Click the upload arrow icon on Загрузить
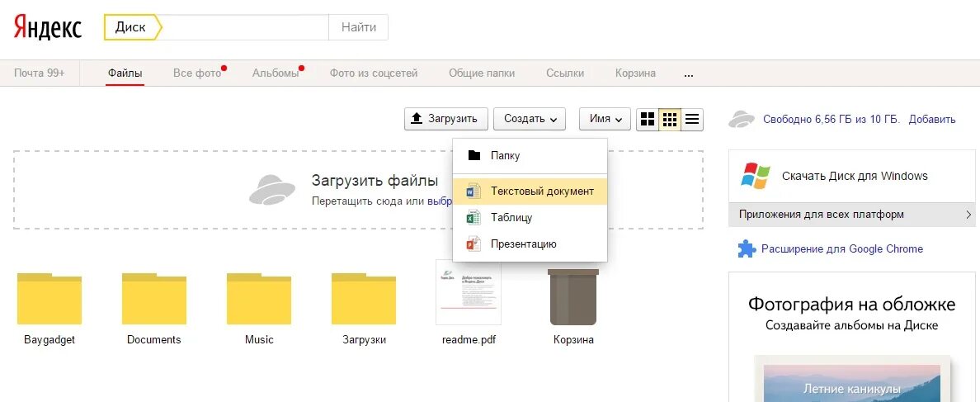980x402 pixels. tap(417, 119)
